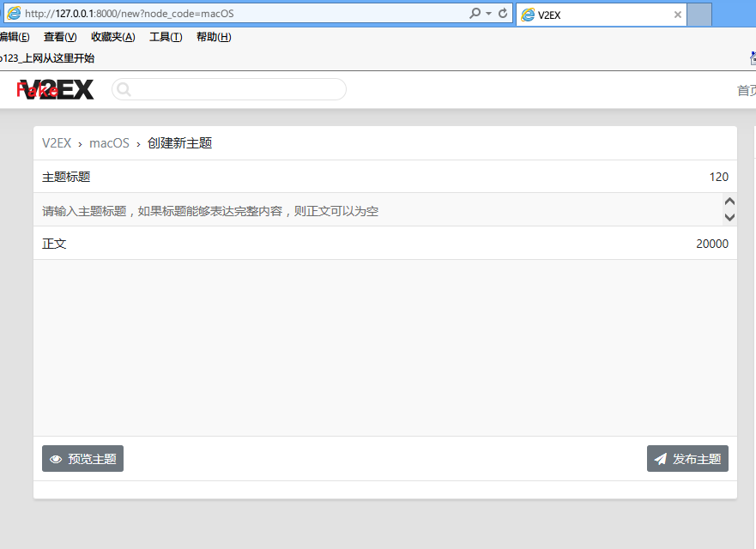The width and height of the screenshot is (756, 549).
Task: Click the 20000 body character counter
Action: coord(712,244)
